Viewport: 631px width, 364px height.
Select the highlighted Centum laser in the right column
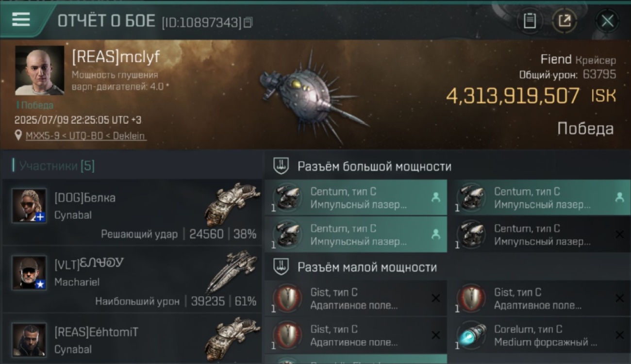click(x=539, y=198)
